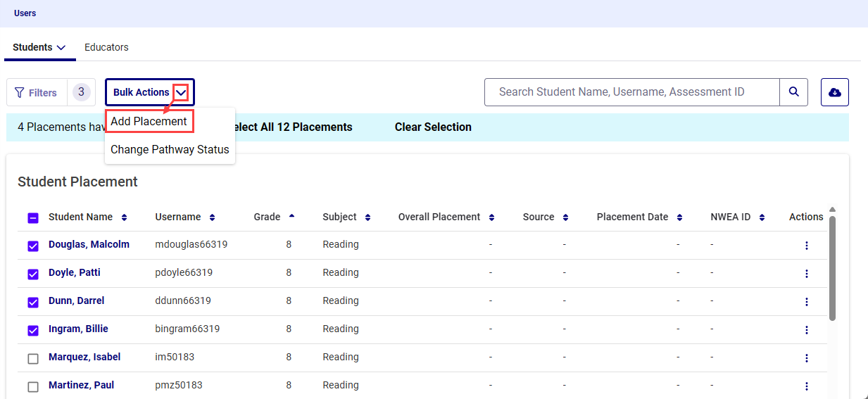Open student Ingram, Billie profile
The height and width of the screenshot is (399, 868).
pyautogui.click(x=78, y=329)
